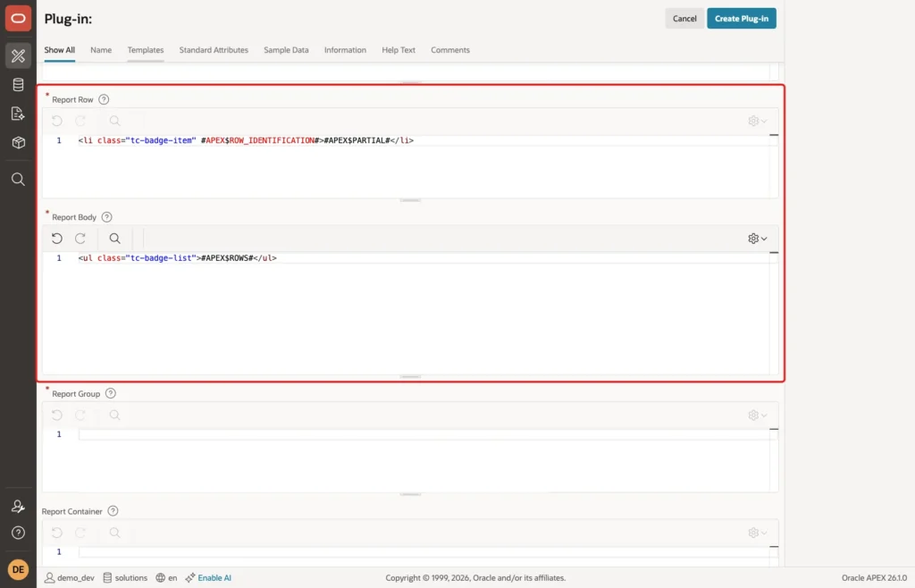Open Report Container editor settings gear menu
The height and width of the screenshot is (588, 915).
click(758, 533)
